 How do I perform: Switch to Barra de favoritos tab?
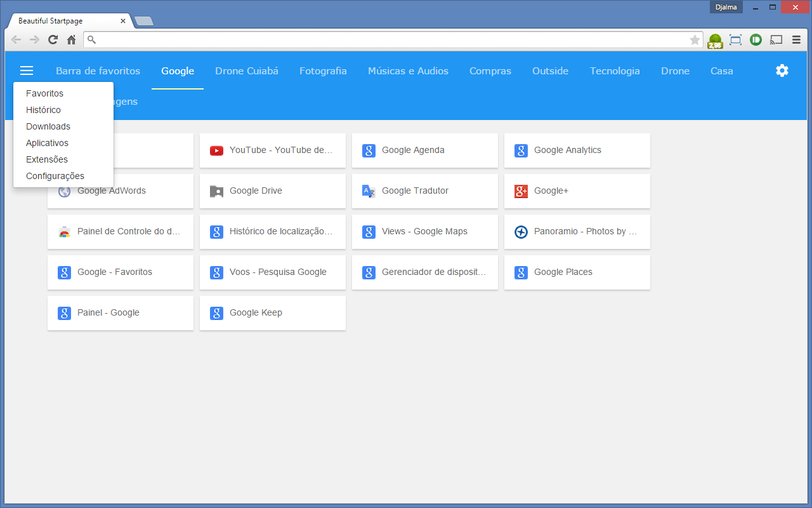tap(98, 71)
